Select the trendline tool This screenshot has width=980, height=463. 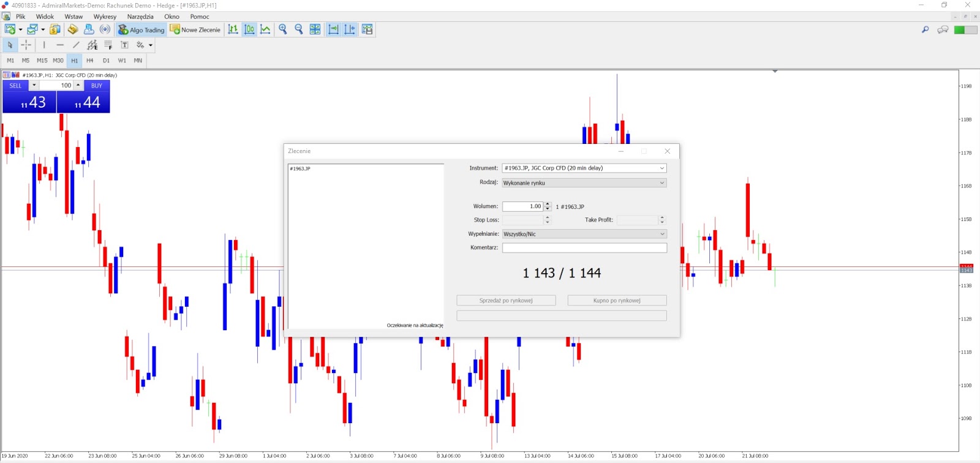click(76, 45)
